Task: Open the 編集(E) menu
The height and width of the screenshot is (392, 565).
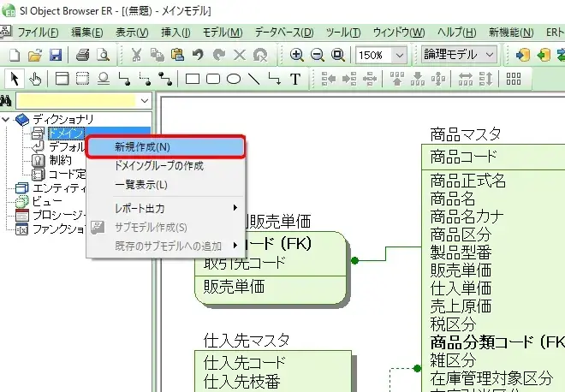Action: tap(86, 33)
